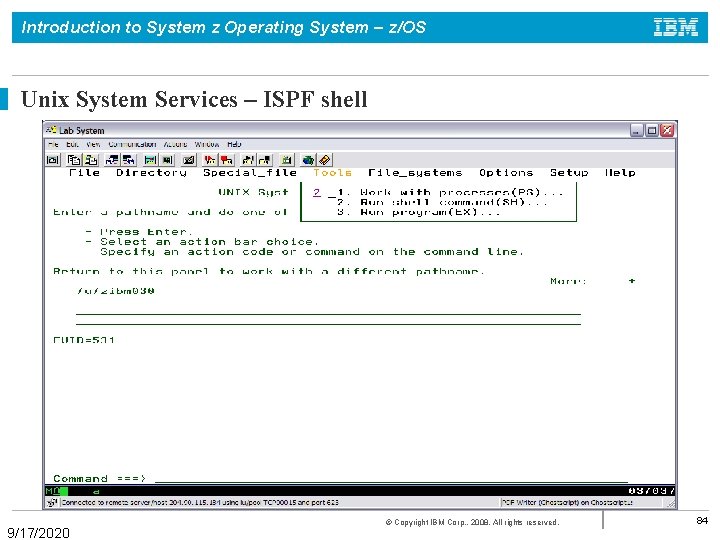
Task: Click the More: + scroll indicator
Action: (x=593, y=281)
